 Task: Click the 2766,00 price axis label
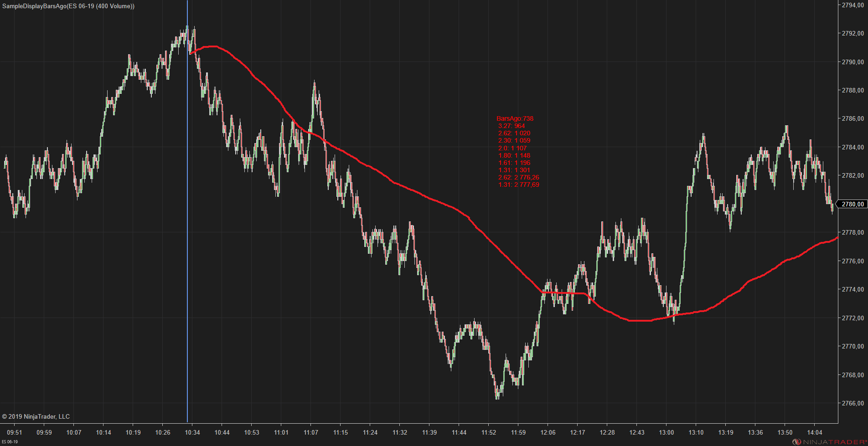coord(852,403)
